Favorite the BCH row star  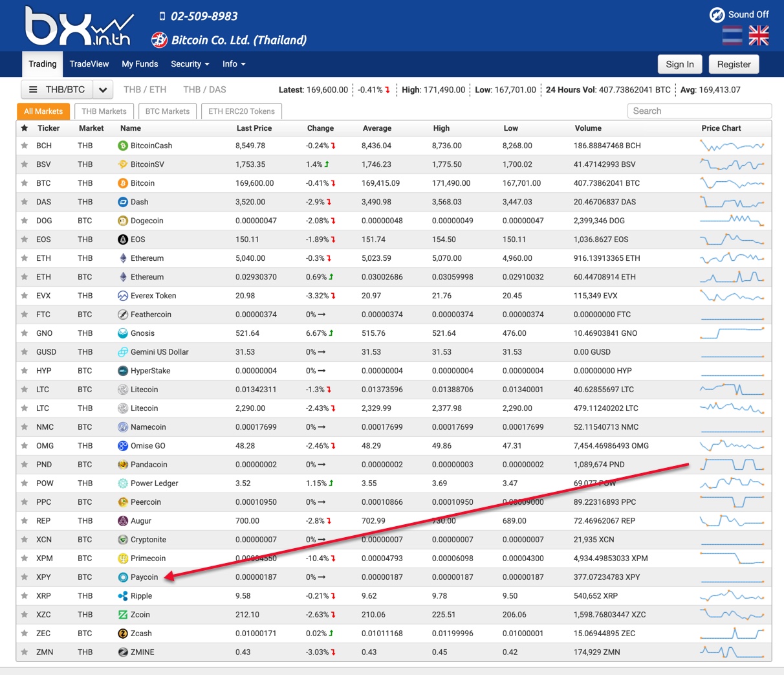(25, 146)
